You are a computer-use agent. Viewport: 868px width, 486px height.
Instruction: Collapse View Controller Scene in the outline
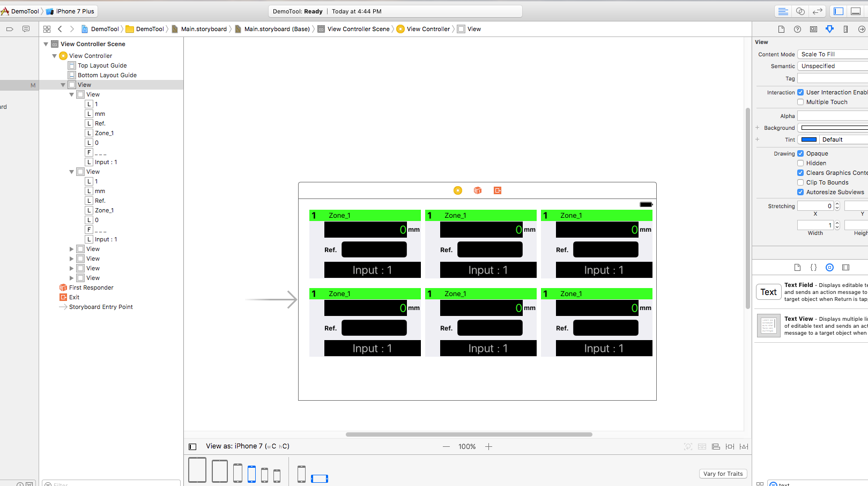(x=46, y=44)
